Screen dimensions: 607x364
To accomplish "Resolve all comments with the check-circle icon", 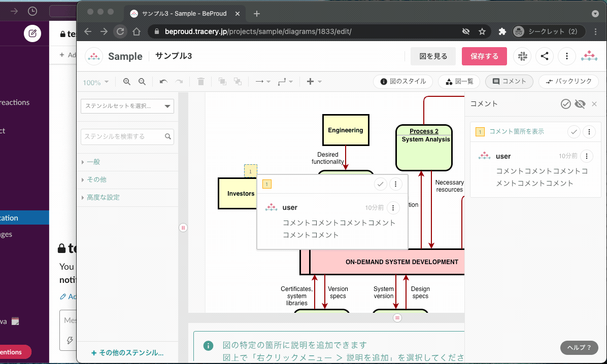I will pos(565,103).
